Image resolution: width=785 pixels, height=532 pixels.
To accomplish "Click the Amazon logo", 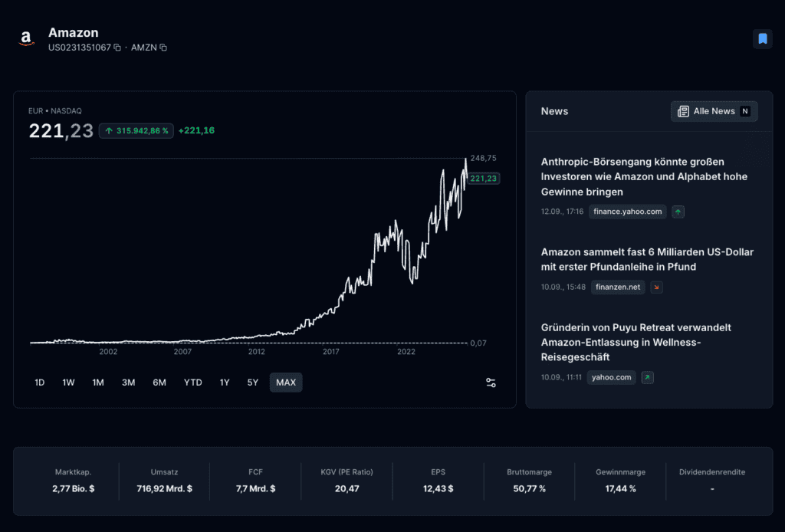I will tap(26, 38).
